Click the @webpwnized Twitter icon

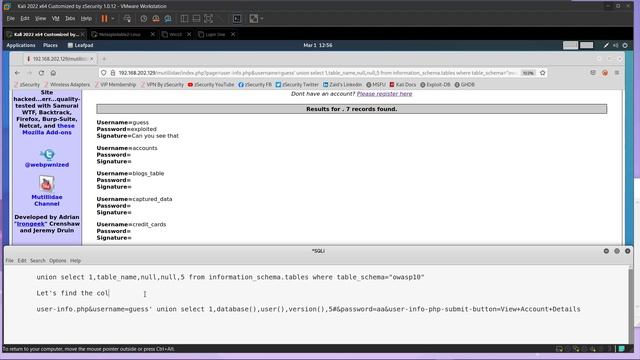coord(47,155)
